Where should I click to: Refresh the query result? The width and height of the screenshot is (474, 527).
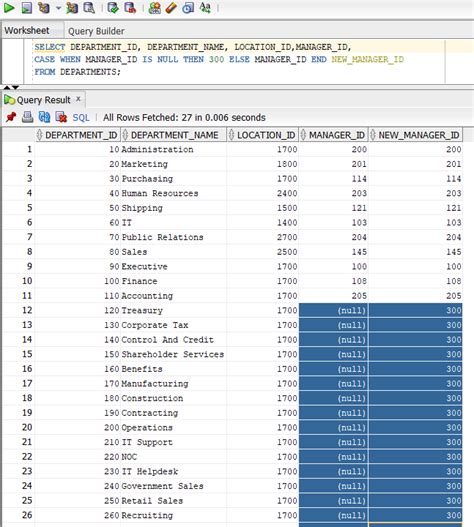(x=44, y=117)
